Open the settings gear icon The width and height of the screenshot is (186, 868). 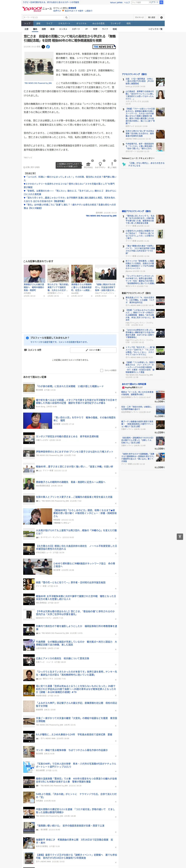[x=161, y=18]
